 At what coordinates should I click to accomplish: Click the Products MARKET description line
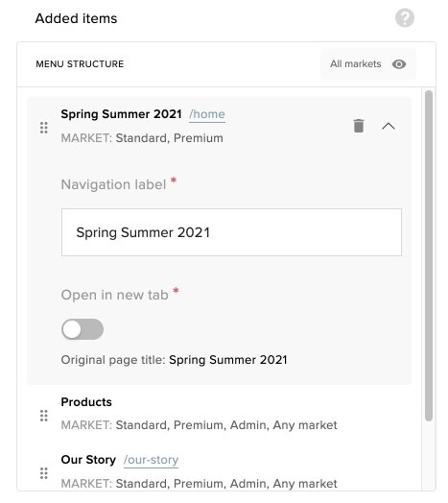[199, 425]
